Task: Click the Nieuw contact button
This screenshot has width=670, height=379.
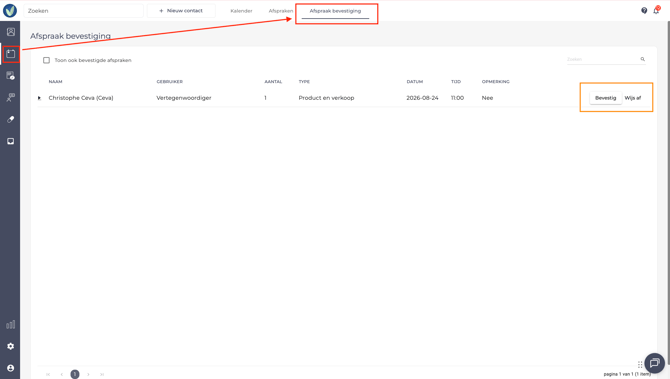Action: pos(181,11)
